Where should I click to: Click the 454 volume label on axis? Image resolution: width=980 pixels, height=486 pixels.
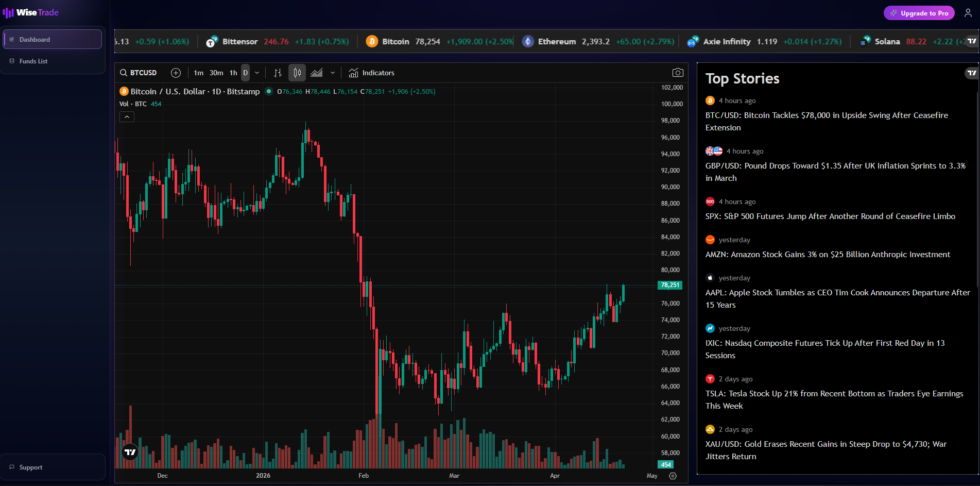pyautogui.click(x=666, y=464)
